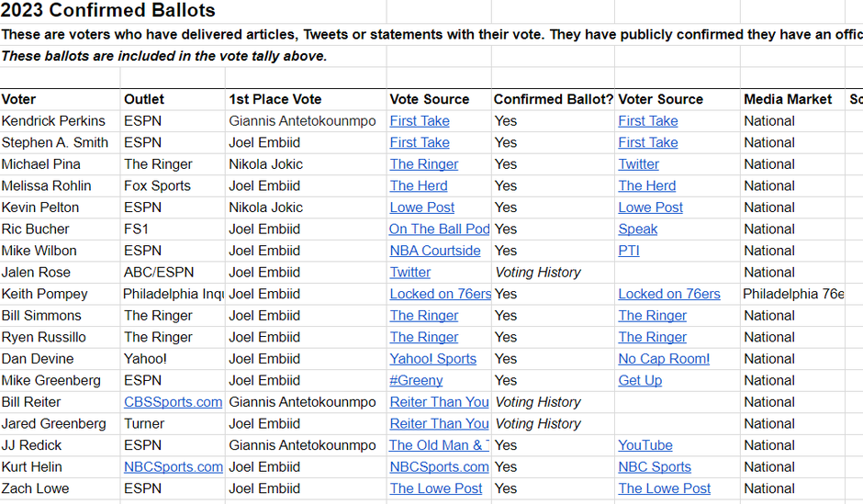Screen dimensions: 863x504
Task: Open The Old Man & link for JJ Redick
Action: coord(439,445)
